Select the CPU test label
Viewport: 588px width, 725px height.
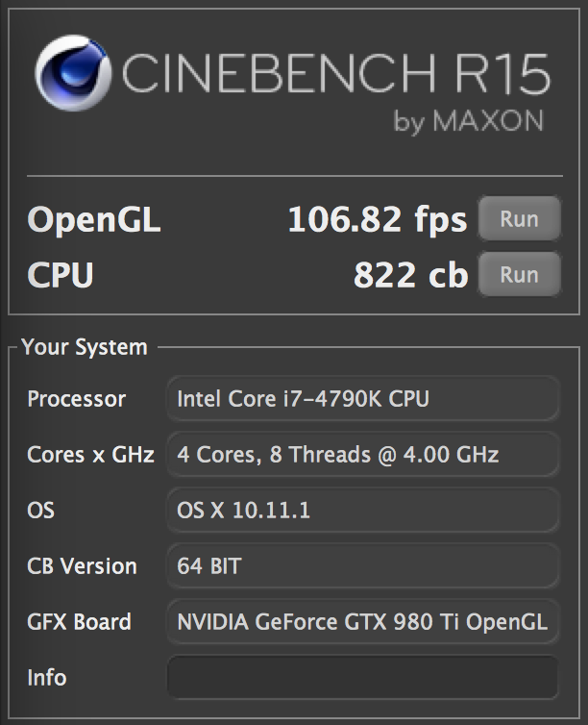pos(61,276)
